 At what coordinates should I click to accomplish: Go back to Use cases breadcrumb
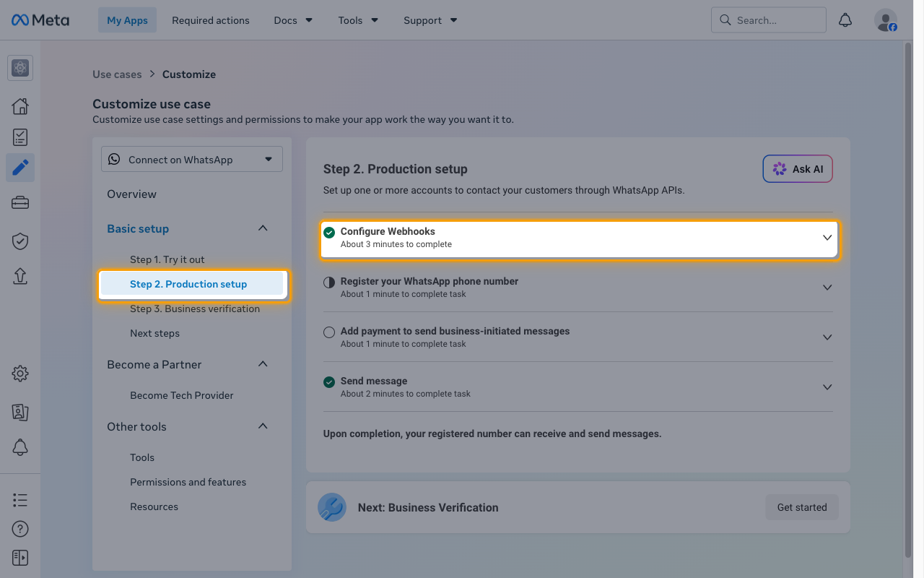(117, 74)
